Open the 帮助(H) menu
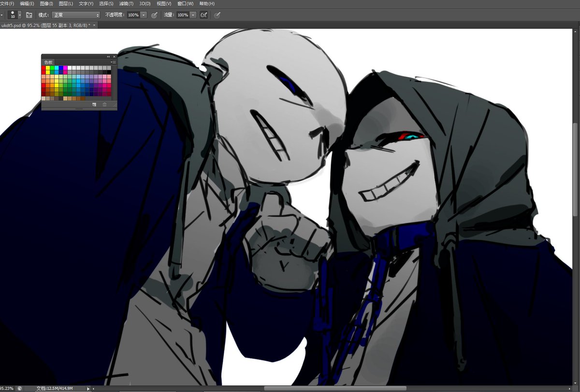This screenshot has width=580, height=392. (207, 3)
